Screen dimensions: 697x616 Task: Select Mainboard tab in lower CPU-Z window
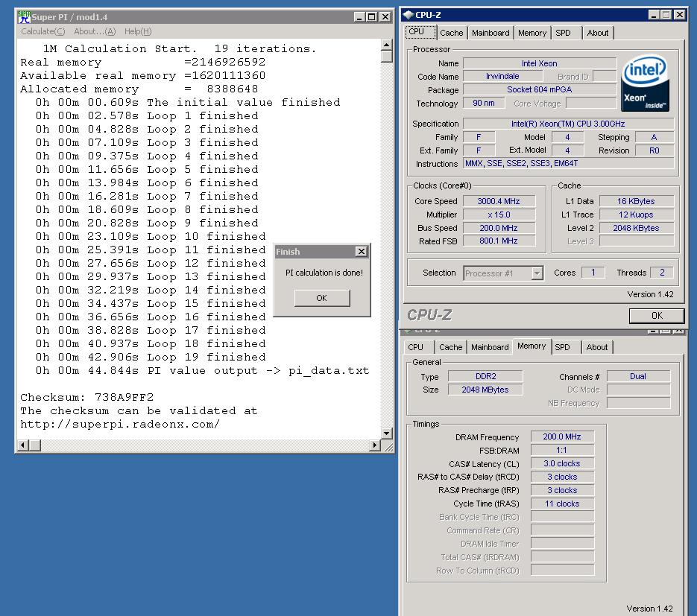click(490, 347)
